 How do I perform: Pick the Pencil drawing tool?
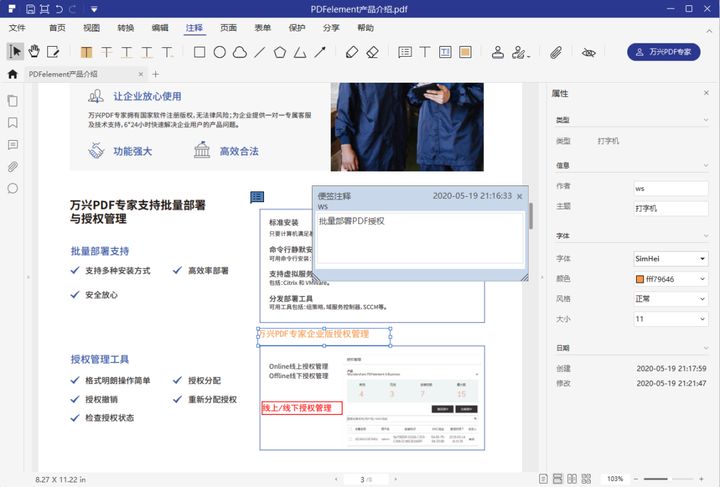(352, 52)
